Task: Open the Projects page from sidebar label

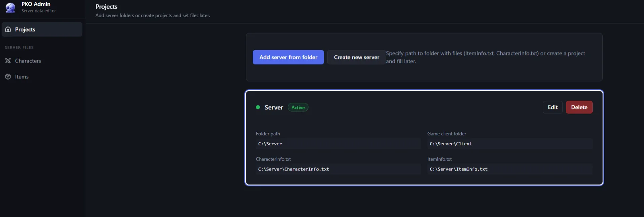Action: point(25,29)
